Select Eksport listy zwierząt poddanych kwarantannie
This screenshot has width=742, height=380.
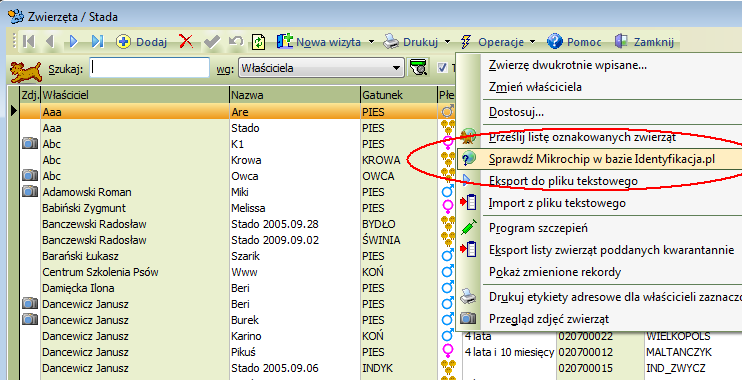[611, 250]
